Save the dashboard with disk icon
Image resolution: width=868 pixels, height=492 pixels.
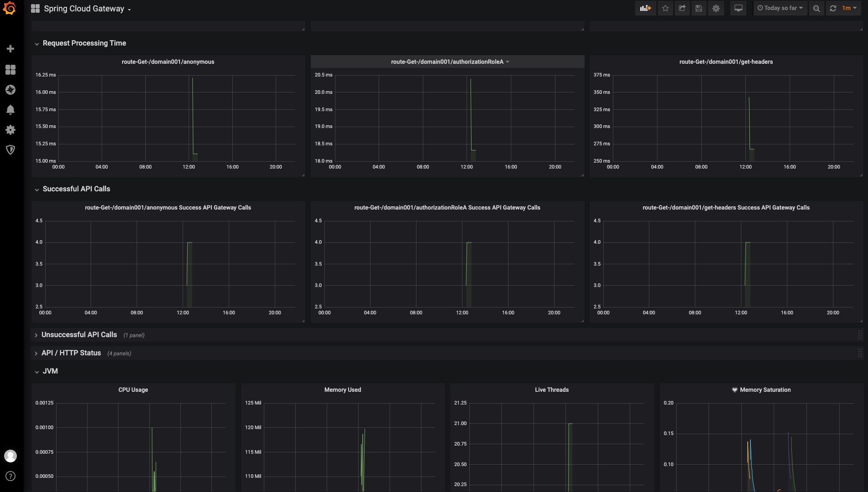coord(699,8)
